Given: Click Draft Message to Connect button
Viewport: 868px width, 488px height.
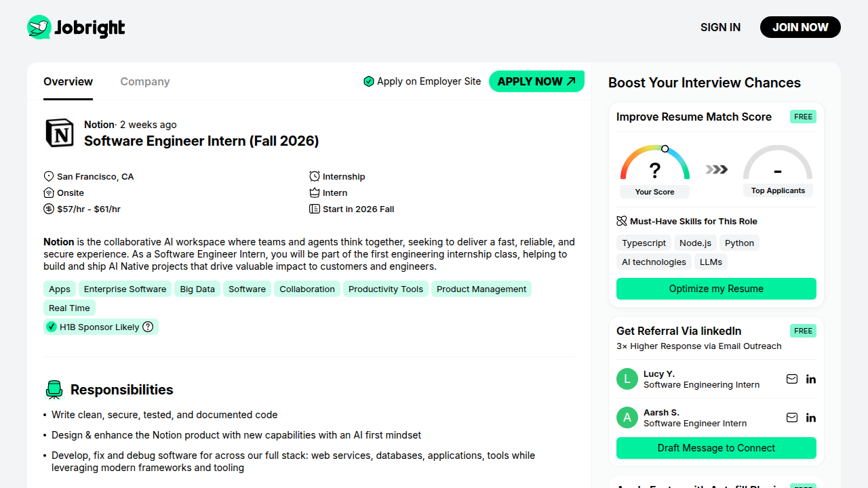Looking at the screenshot, I should [716, 448].
